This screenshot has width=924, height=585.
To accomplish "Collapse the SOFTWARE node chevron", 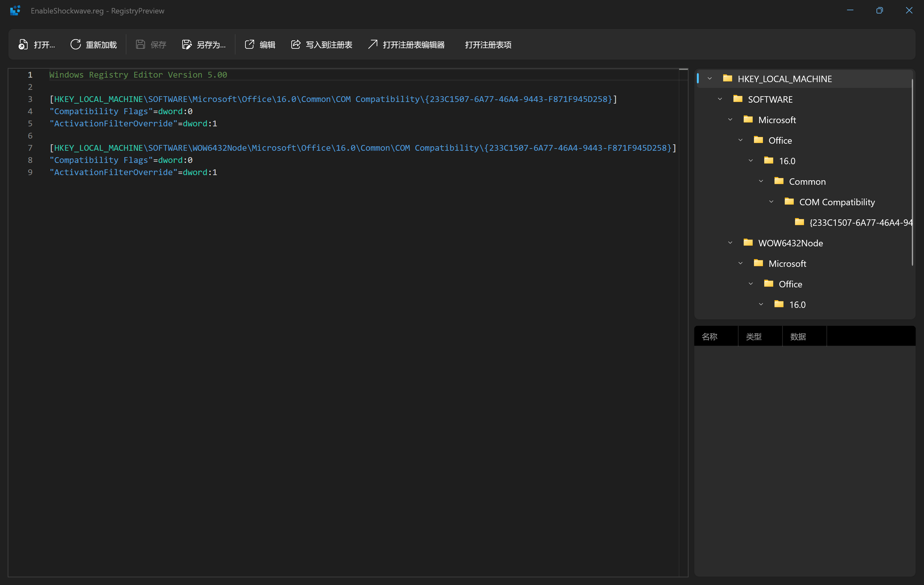I will pyautogui.click(x=720, y=99).
